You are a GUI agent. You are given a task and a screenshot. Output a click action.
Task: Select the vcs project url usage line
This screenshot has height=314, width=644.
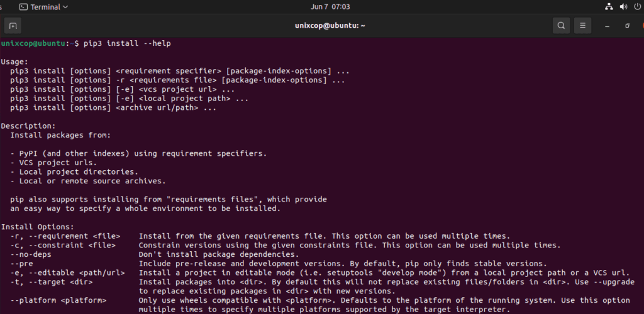pos(123,89)
